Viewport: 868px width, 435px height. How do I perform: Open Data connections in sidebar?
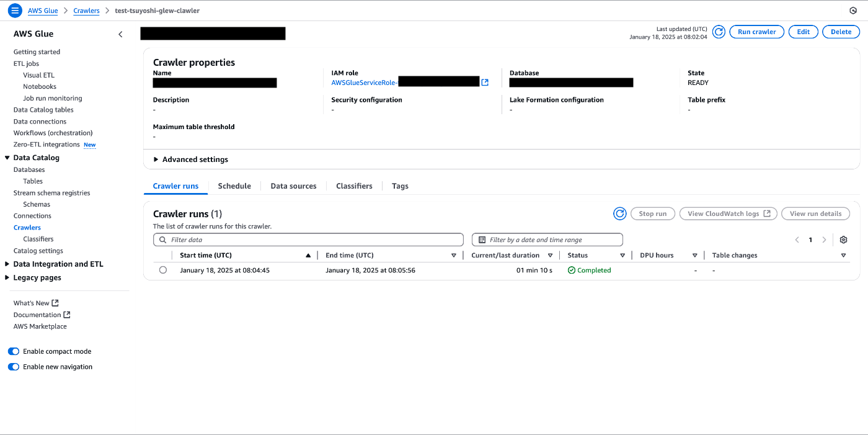click(40, 122)
